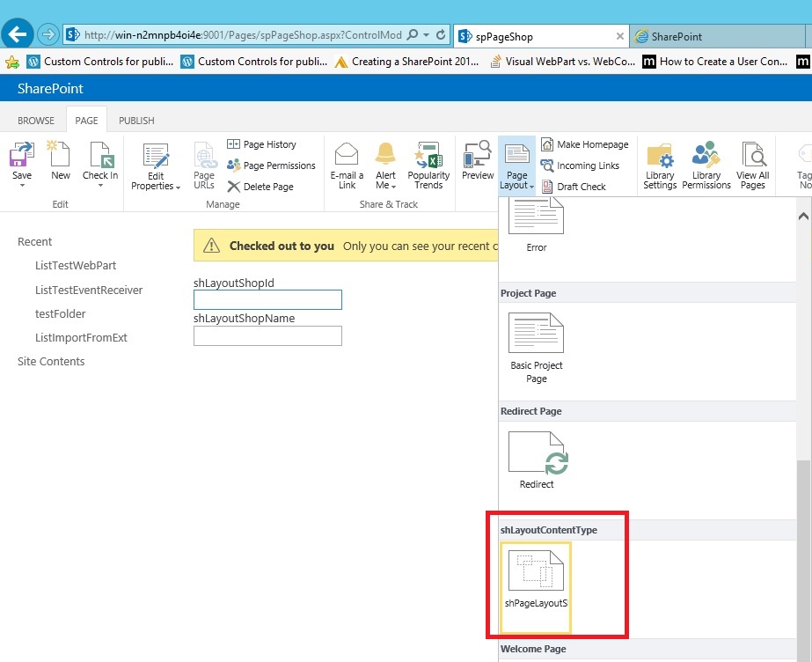Open ListTestEventReceiver link

point(89,291)
